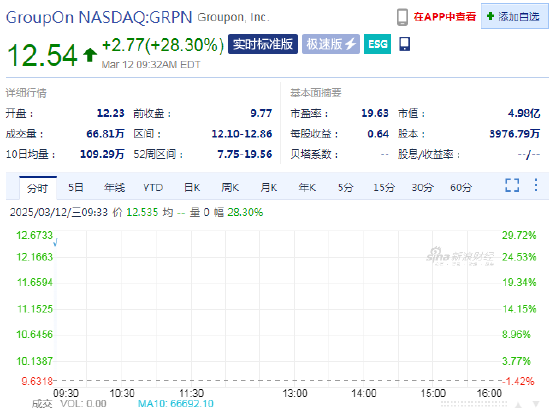Select the 5分 chart tab
Screen dimensions: 550x409
[x=346, y=188]
